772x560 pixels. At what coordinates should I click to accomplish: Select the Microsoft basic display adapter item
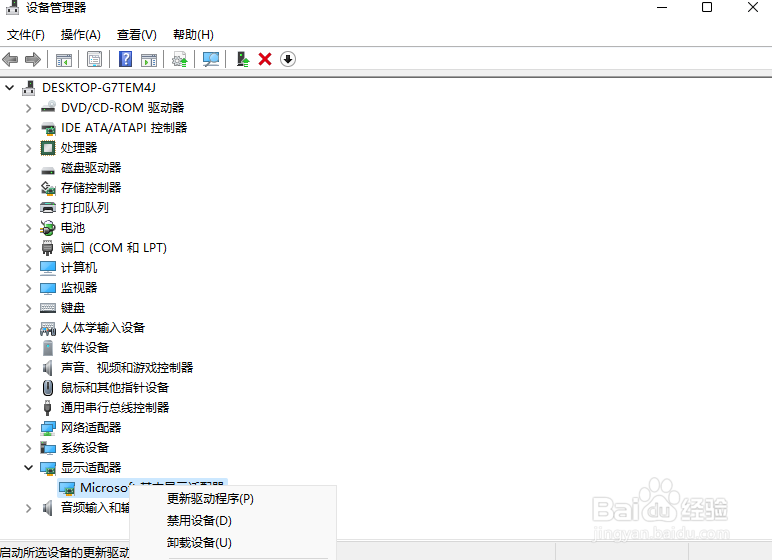click(143, 487)
